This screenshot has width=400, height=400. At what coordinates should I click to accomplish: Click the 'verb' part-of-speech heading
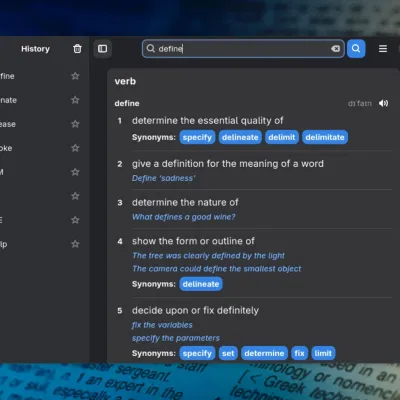point(125,81)
